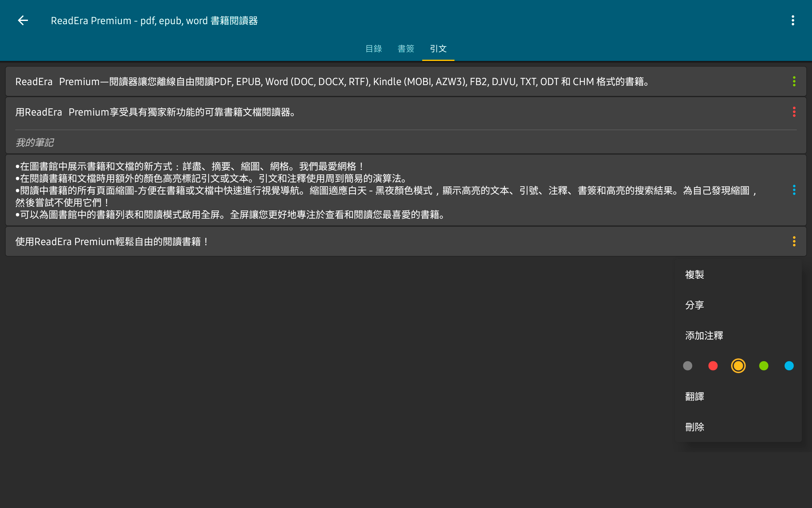Image resolution: width=812 pixels, height=508 pixels.
Task: Choose 分享 from the context menu
Action: click(x=738, y=305)
